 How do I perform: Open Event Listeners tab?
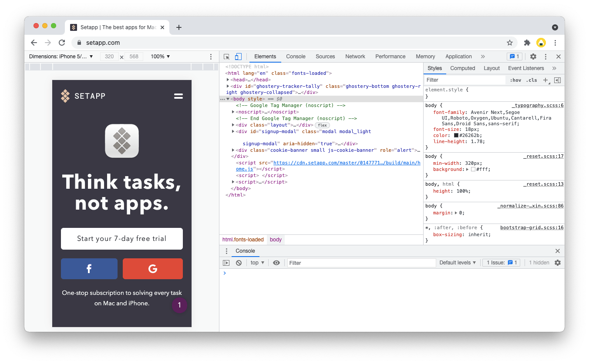click(x=526, y=68)
